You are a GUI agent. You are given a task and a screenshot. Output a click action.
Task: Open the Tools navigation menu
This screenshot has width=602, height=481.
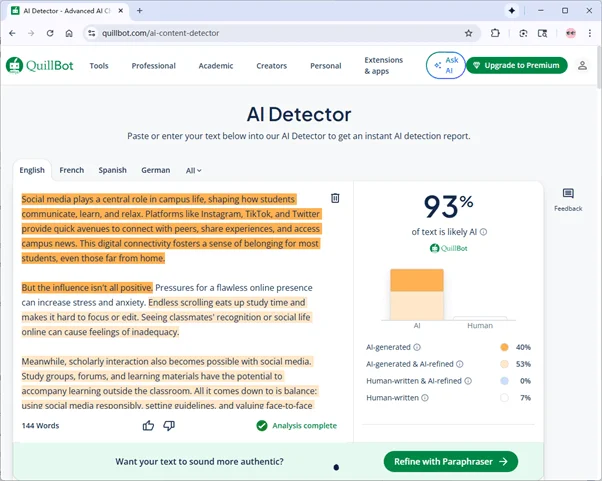click(x=99, y=66)
